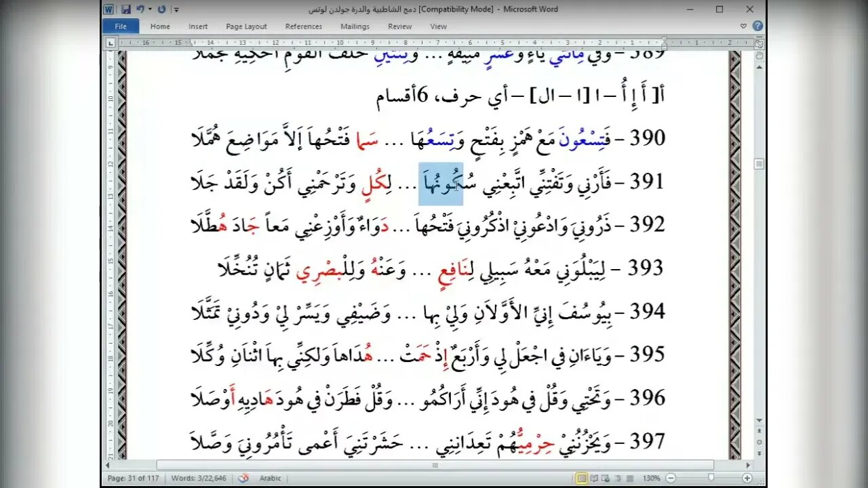Change language via Arabic status indicator
The image size is (868, 488).
(x=270, y=479)
